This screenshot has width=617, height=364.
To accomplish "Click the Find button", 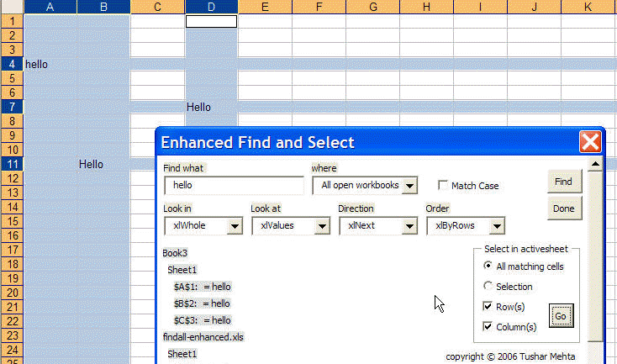I will (563, 182).
